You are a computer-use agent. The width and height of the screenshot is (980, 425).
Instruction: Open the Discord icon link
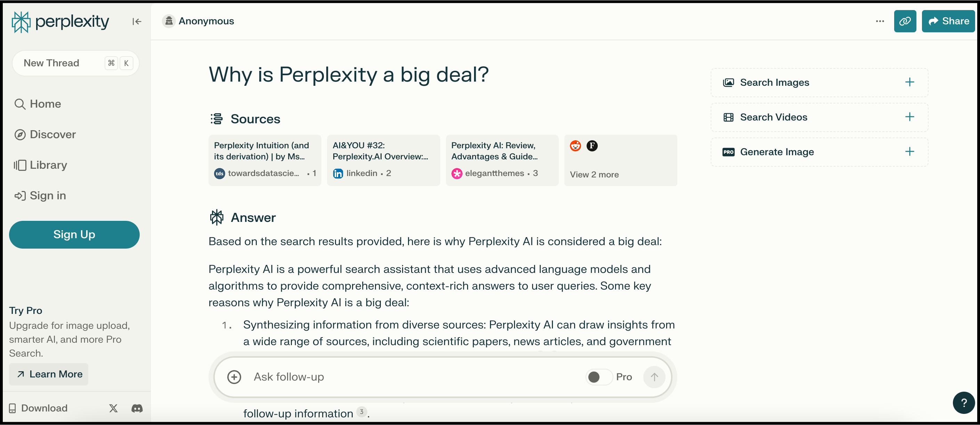(137, 408)
